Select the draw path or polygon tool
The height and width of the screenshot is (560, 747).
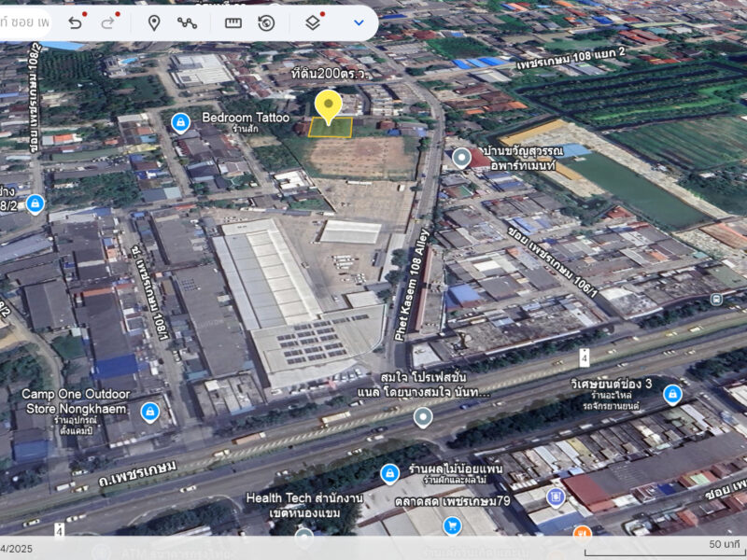click(x=187, y=22)
